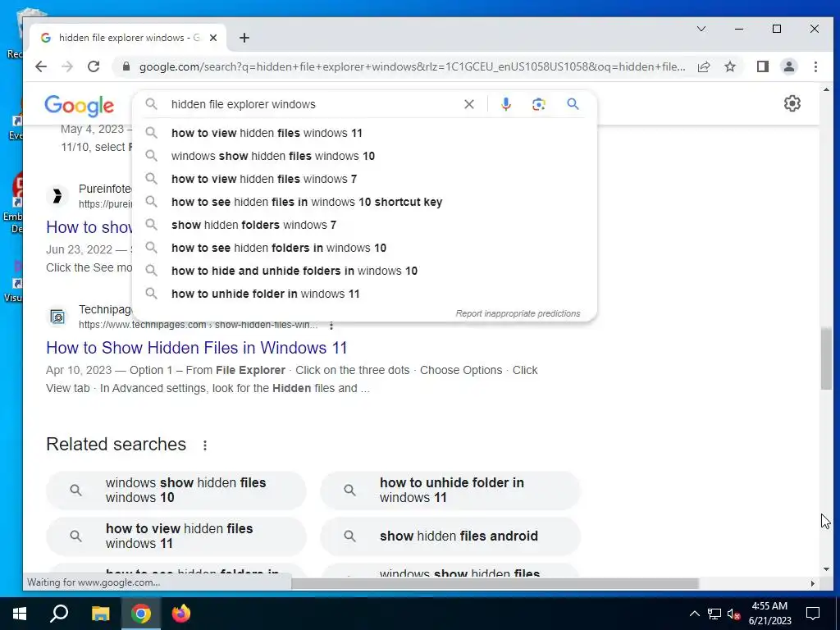This screenshot has width=840, height=630.
Task: Click the vertical scrollbar thumb
Action: tap(826, 359)
